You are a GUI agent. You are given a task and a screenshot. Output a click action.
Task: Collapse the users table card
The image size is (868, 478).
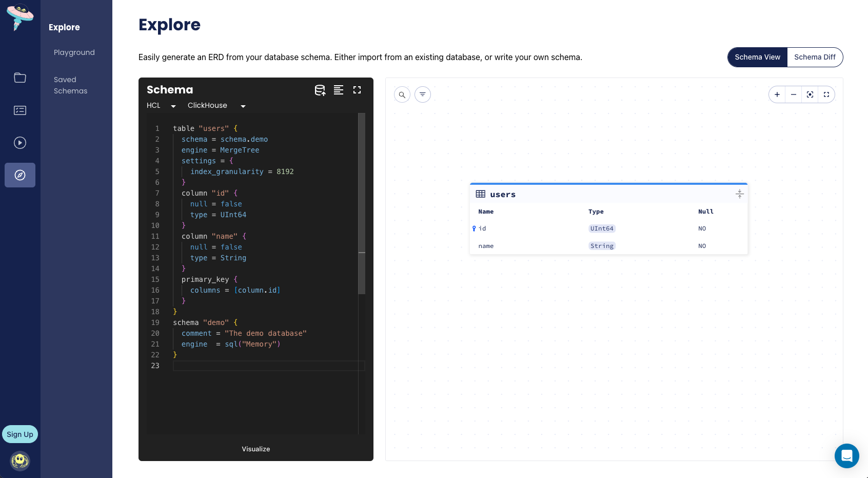click(x=739, y=194)
